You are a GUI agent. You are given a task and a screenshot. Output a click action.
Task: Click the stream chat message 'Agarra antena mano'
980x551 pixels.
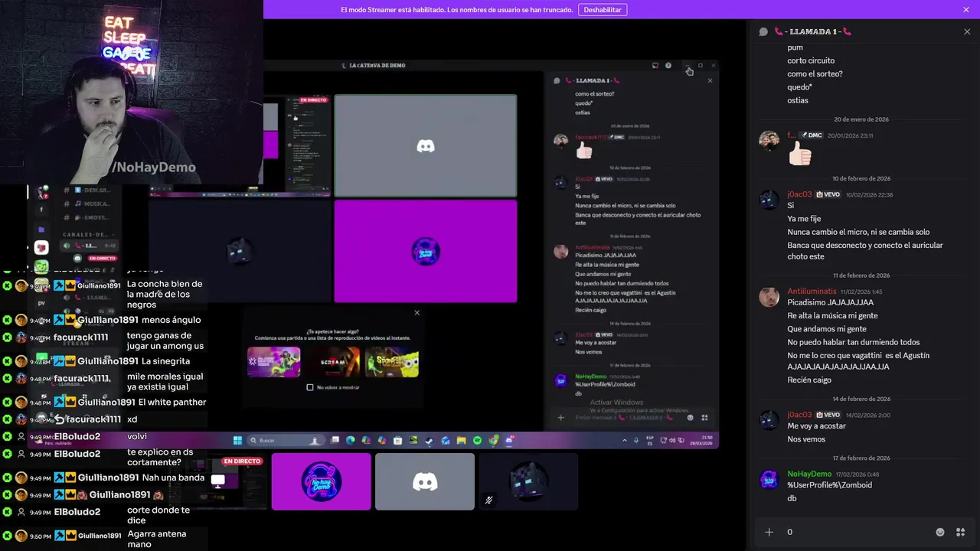(156, 539)
